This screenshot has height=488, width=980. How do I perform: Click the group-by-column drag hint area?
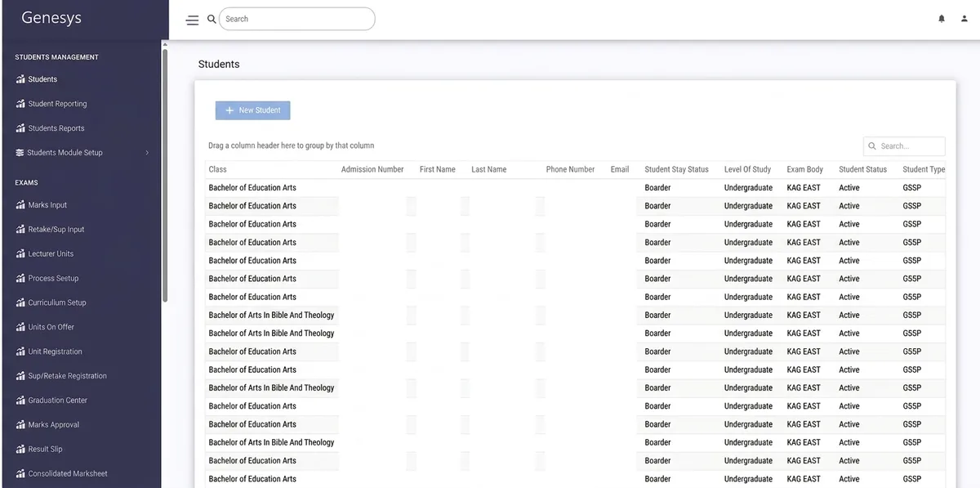(x=291, y=146)
